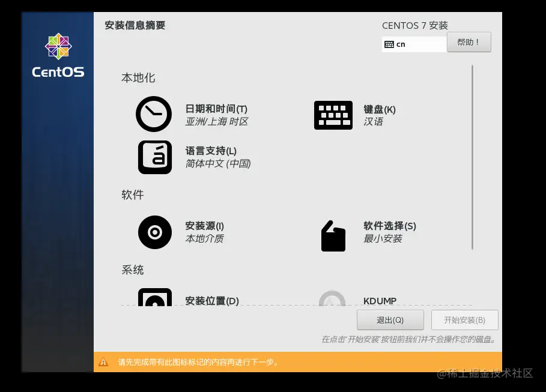This screenshot has width=546, height=392.
Task: Open the Language Support á icon
Action: click(x=155, y=157)
